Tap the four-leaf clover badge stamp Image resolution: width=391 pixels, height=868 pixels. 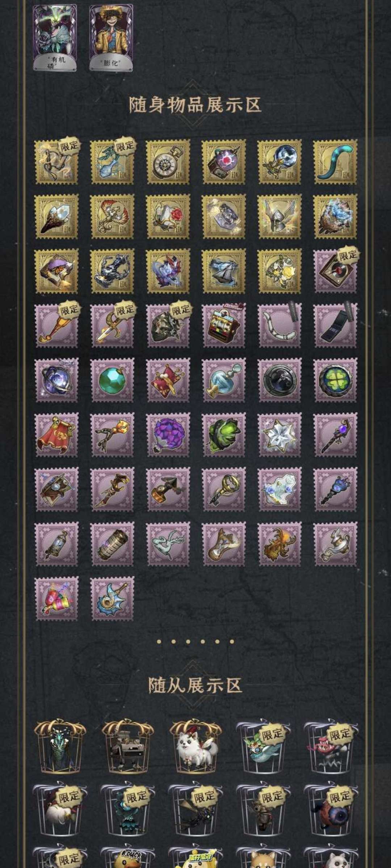(x=335, y=380)
